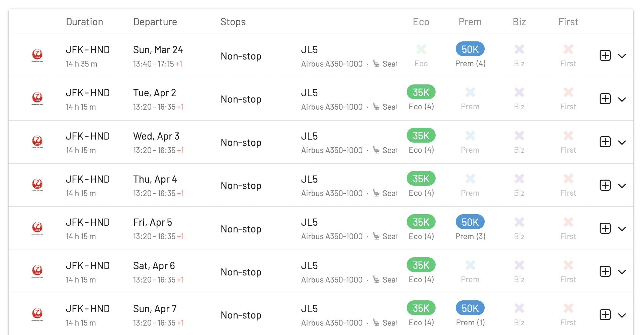This screenshot has height=335, width=644.
Task: Click the JAL logo on Wed, Apr 3 row
Action: click(37, 142)
